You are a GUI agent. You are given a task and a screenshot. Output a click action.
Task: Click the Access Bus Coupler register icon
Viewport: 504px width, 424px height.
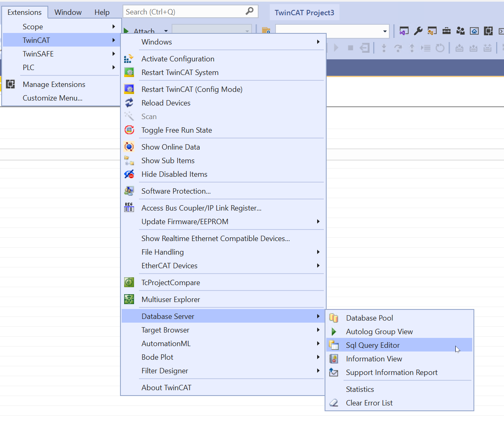pyautogui.click(x=129, y=208)
